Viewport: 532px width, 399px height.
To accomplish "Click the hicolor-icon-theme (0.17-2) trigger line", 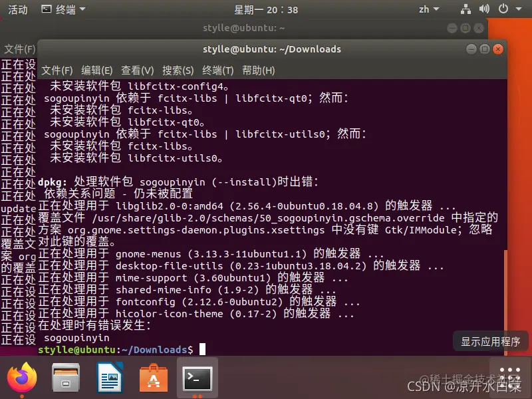I will tap(196, 313).
